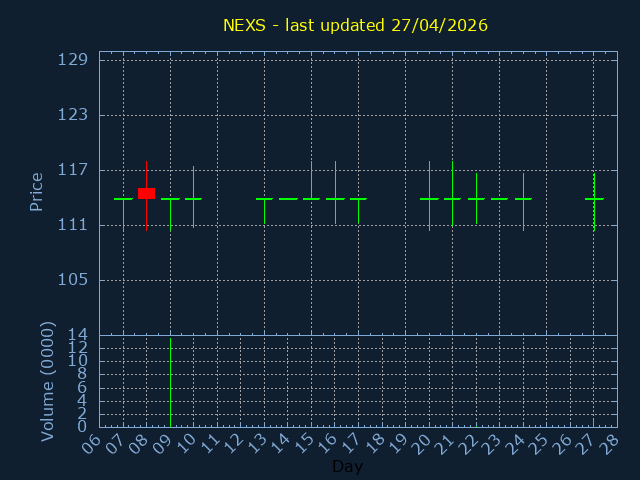This screenshot has width=640, height=480.
Task: Click the Day axis label
Action: click(x=347, y=467)
